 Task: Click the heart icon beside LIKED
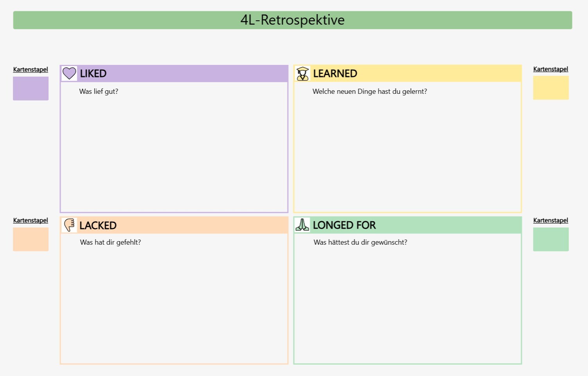[69, 73]
